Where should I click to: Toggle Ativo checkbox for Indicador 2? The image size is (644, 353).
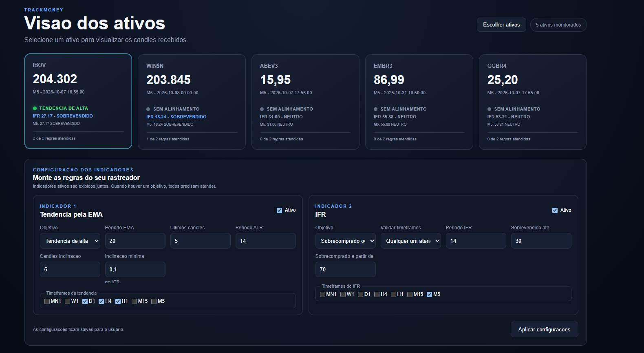pos(555,210)
